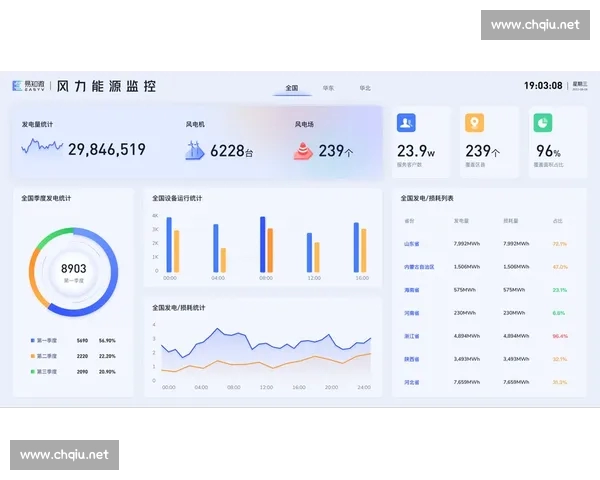Click the blue 第一季度 legend swatch
The width and height of the screenshot is (600, 480).
click(x=33, y=340)
